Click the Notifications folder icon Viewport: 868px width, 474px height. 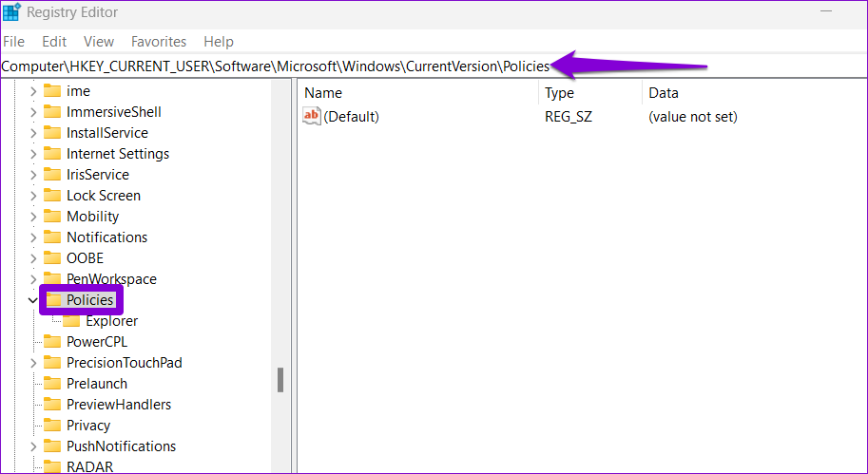pyautogui.click(x=52, y=237)
